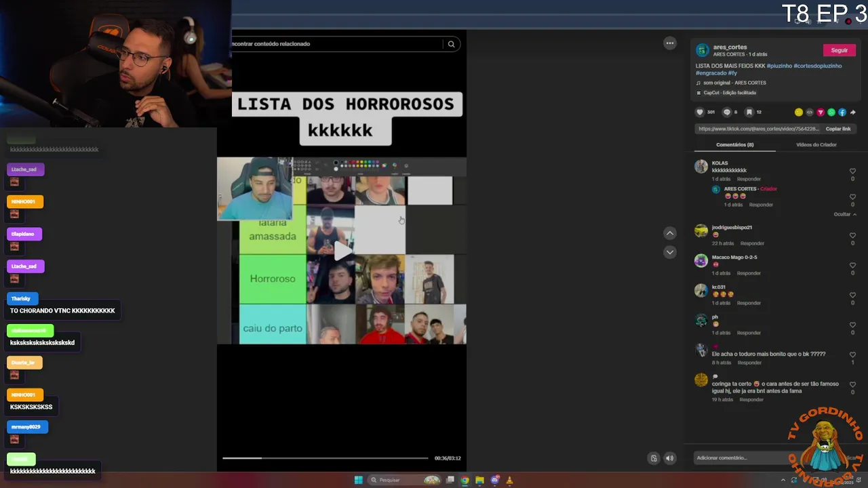Click the Duarte chat username badge
The width and height of the screenshot is (868, 488).
point(24,363)
